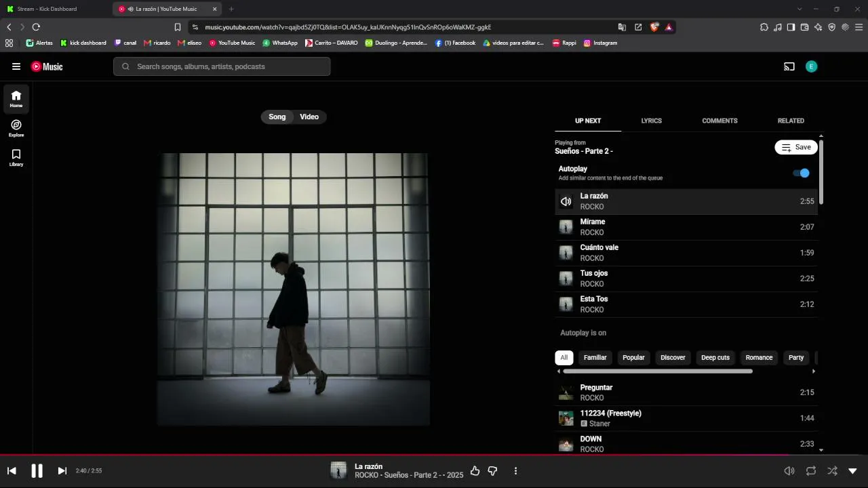Select the Party filter chip
Screen dimensions: 868x488
(796, 357)
